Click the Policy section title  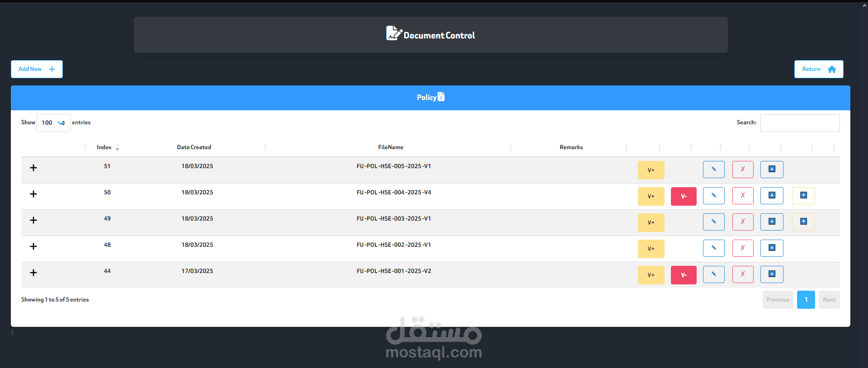(x=426, y=97)
